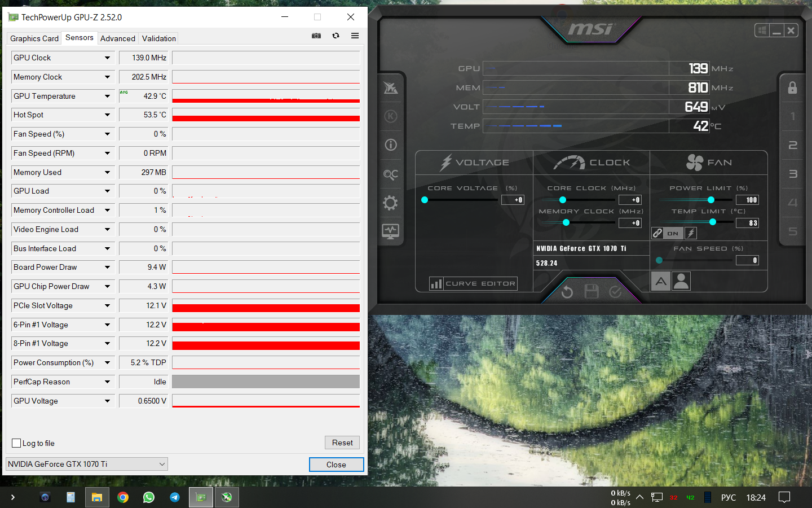Enable the Log to file checkbox
The image size is (812, 508).
pos(16,443)
